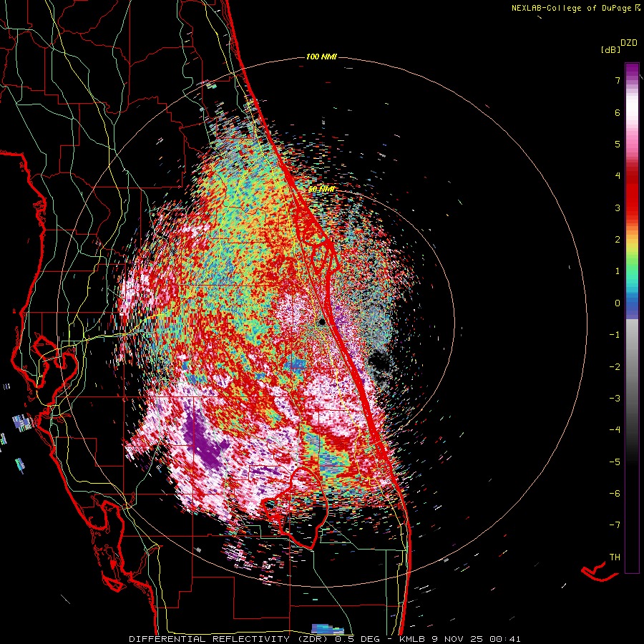Click the 9 NOV 25 date text

point(459,639)
